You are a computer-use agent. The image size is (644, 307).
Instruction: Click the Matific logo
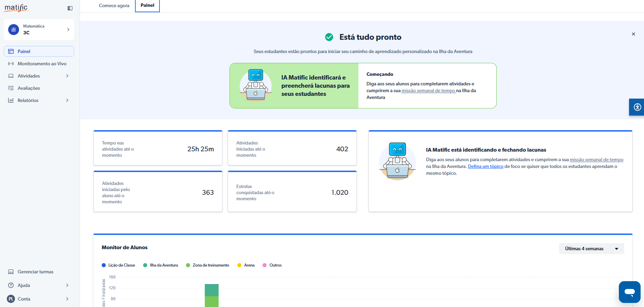[16, 8]
